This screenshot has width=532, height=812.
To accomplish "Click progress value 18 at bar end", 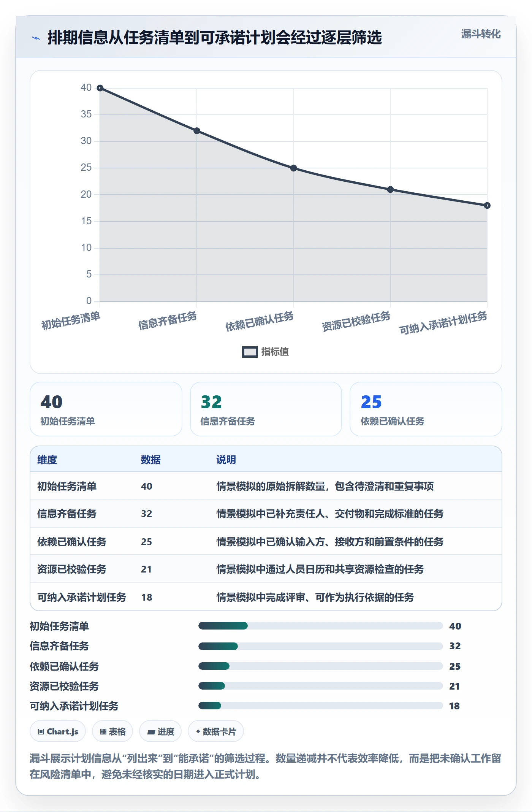I will pos(454,706).
